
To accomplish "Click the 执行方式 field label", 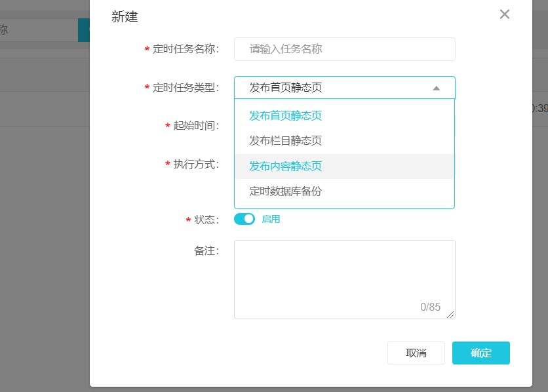I will [195, 164].
